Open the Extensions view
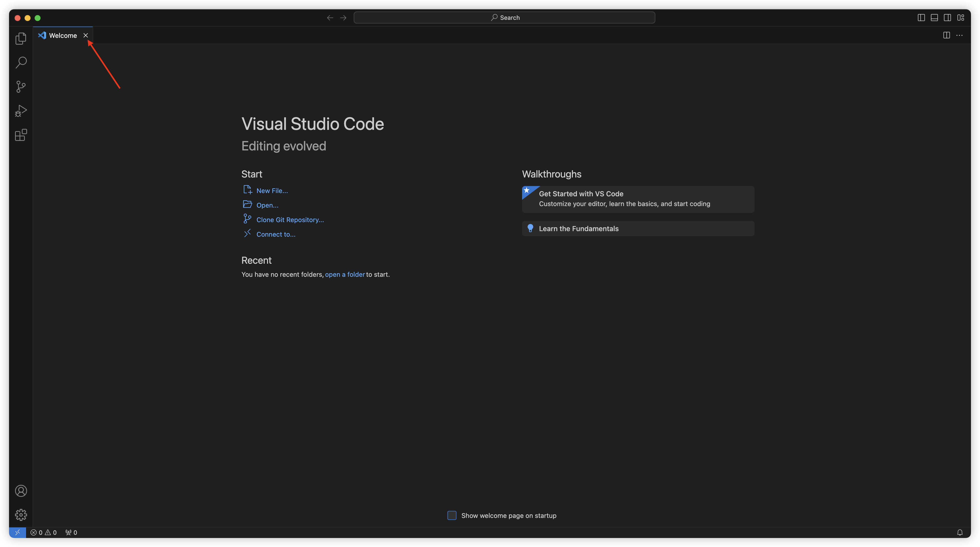 pos(21,135)
